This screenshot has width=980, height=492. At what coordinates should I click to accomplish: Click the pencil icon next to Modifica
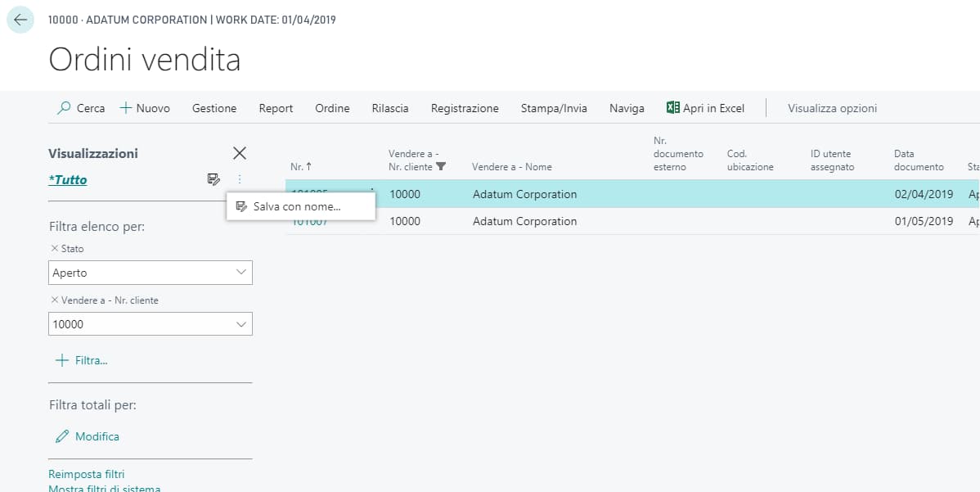coord(62,436)
